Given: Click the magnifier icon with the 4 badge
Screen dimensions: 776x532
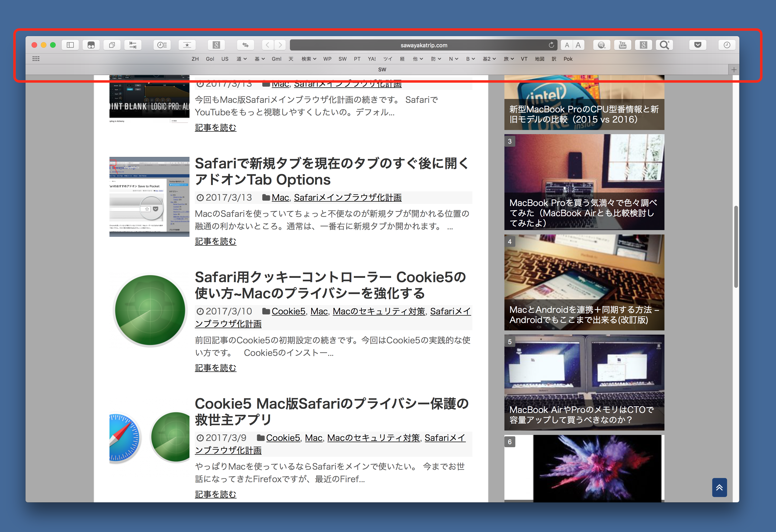Looking at the screenshot, I should [664, 45].
